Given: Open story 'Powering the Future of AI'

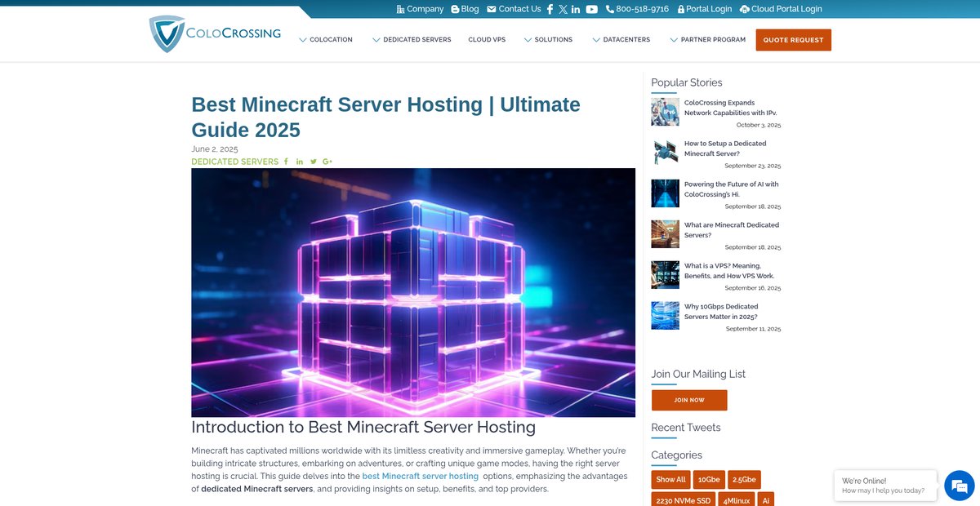Looking at the screenshot, I should 732,189.
